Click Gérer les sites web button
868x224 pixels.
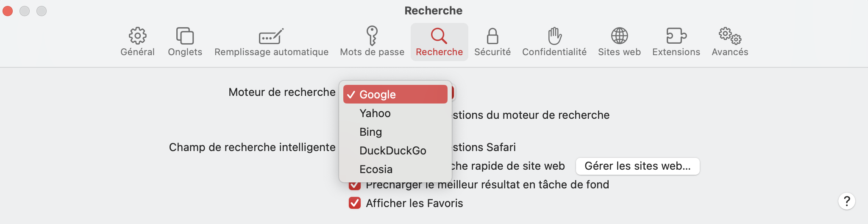point(637,166)
